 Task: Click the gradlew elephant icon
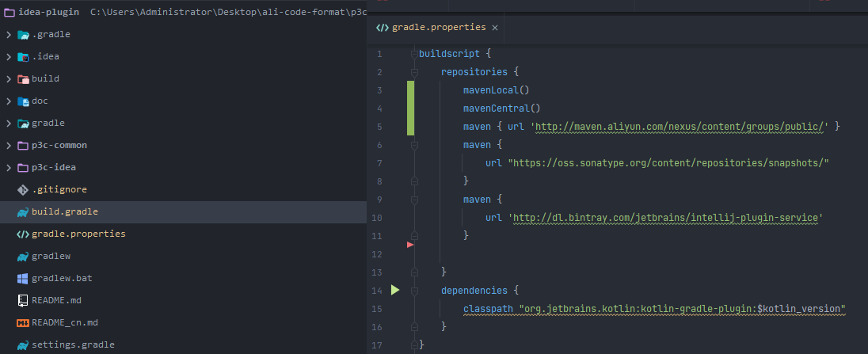tap(23, 256)
